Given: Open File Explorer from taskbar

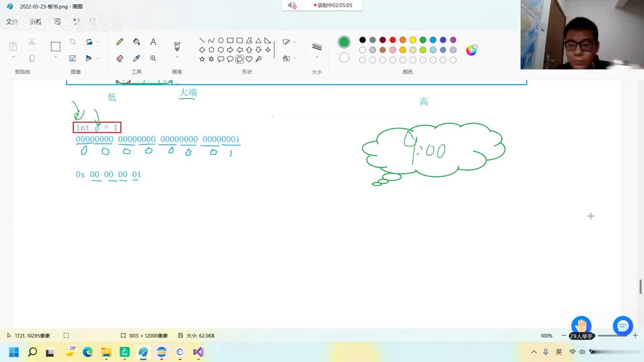Looking at the screenshot, I should point(106,352).
